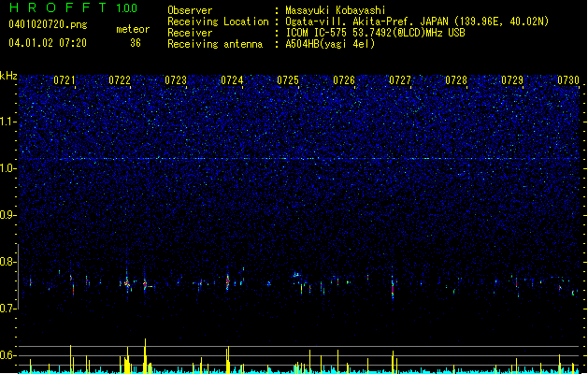The width and height of the screenshot is (588, 374).
Task: Click the 0726 time marker
Action: coord(344,80)
